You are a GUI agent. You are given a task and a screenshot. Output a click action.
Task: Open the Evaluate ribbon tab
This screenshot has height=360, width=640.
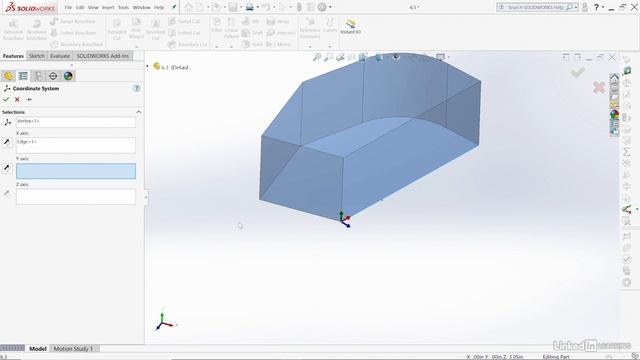[x=60, y=56]
